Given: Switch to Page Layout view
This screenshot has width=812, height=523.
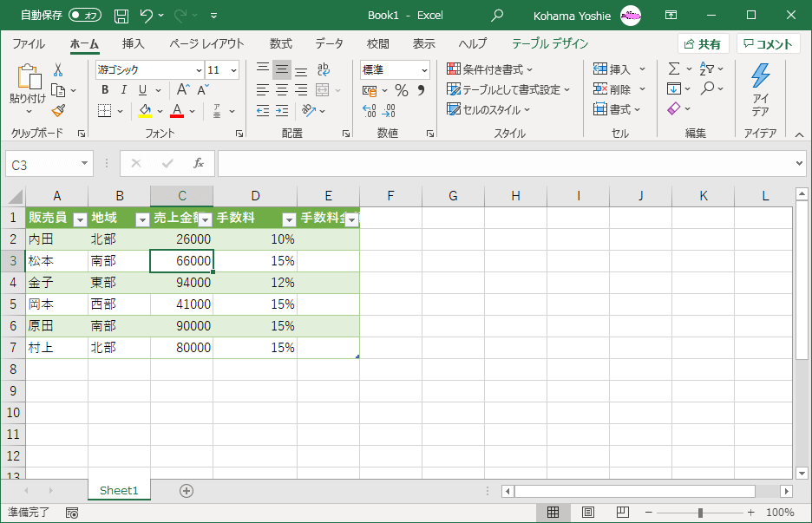Looking at the screenshot, I should 588,513.
